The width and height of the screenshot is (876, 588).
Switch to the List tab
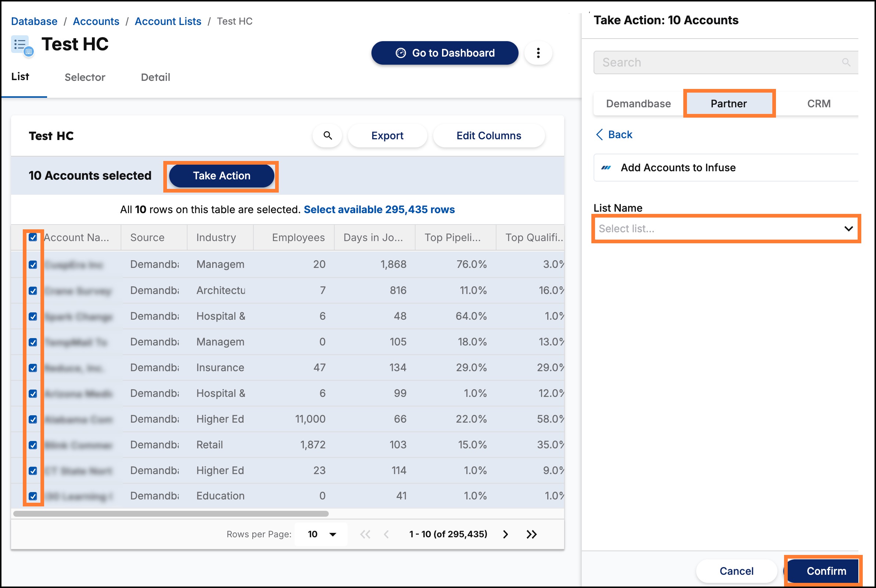(x=20, y=77)
